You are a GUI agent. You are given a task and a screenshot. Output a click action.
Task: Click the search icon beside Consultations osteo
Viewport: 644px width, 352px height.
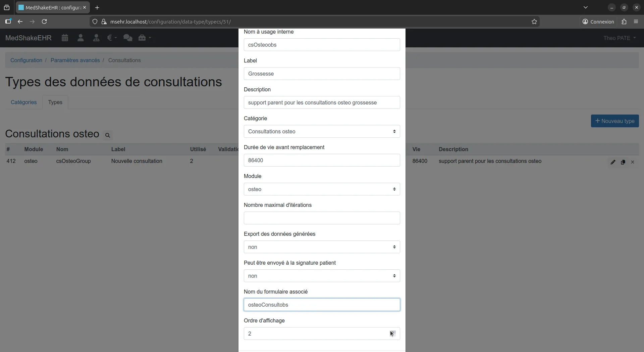pos(108,135)
